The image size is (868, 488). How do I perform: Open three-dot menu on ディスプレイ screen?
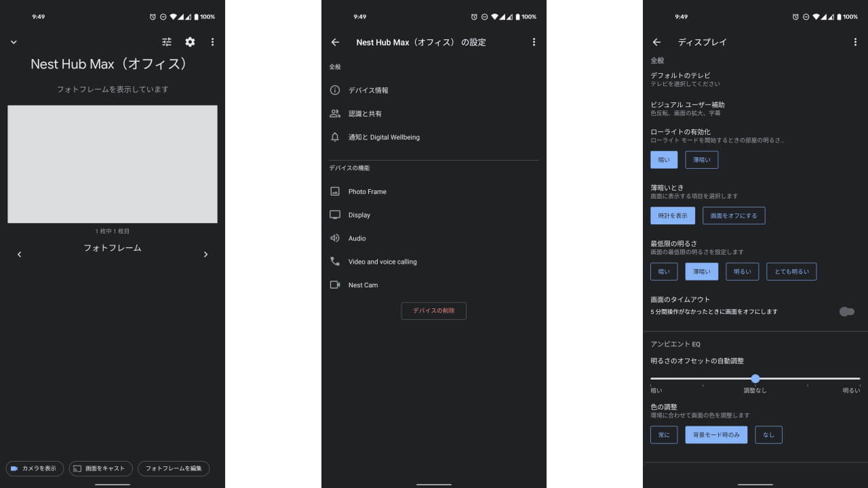pyautogui.click(x=855, y=42)
